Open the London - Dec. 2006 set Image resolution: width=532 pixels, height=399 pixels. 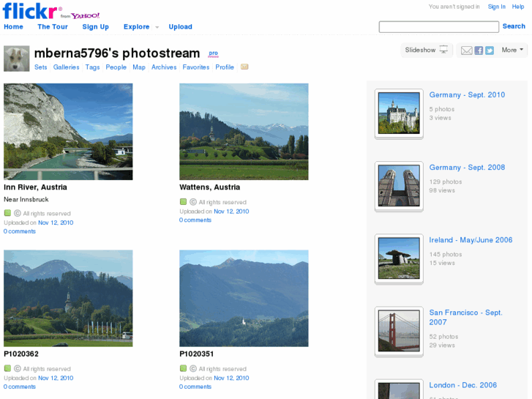click(462, 385)
